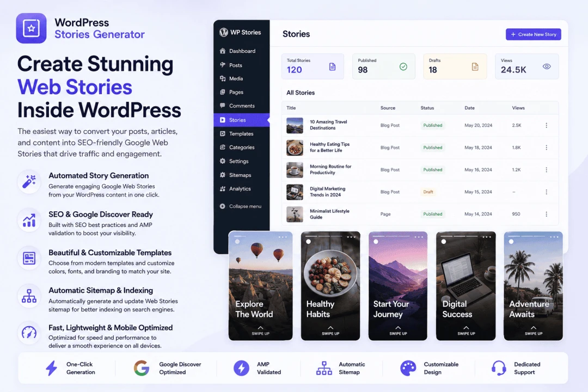Open the Morning Routine for Productivity title

click(x=330, y=169)
